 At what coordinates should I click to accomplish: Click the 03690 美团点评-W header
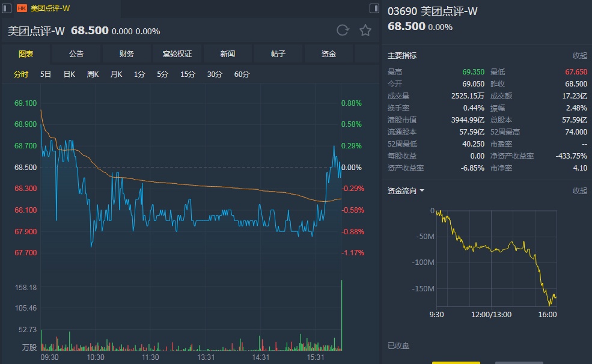pyautogui.click(x=432, y=11)
